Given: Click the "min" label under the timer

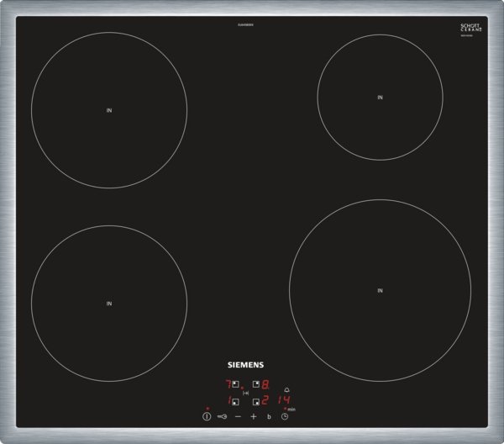Looking at the screenshot, I should point(291,410).
